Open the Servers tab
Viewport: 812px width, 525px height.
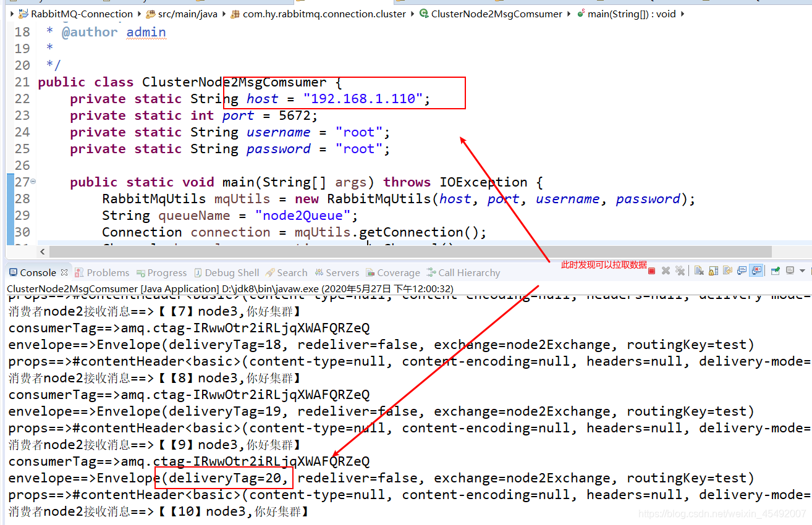pos(336,272)
